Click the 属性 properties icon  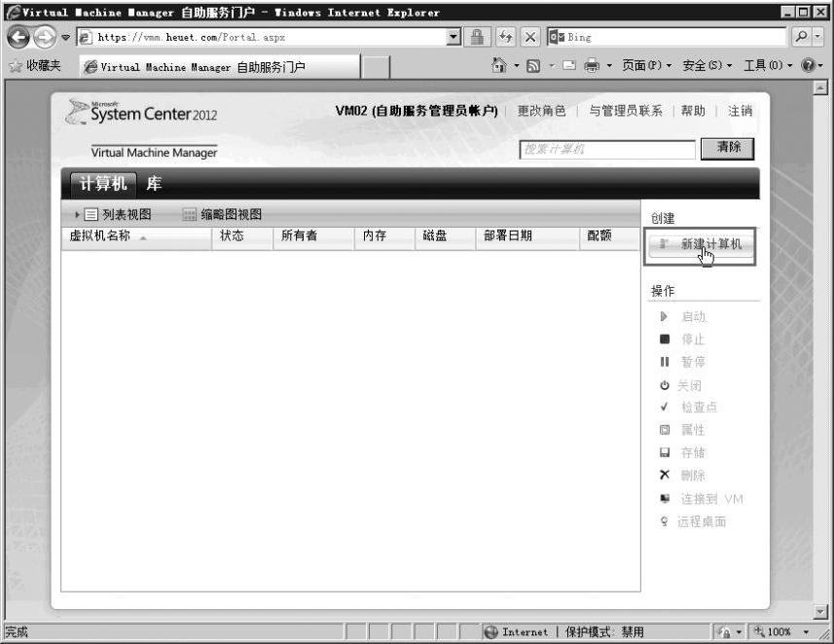665,430
